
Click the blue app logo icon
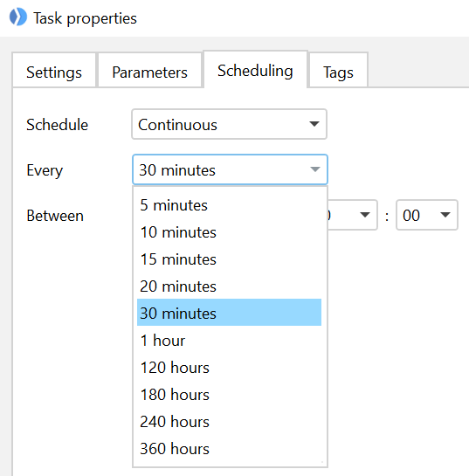click(x=18, y=17)
